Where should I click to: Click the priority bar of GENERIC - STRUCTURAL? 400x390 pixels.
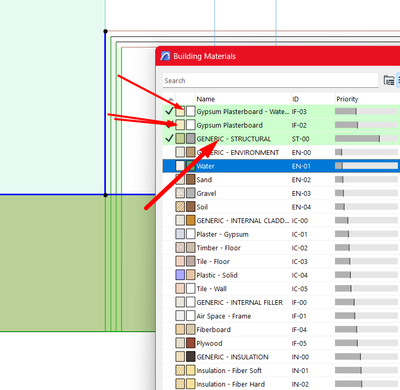point(367,139)
